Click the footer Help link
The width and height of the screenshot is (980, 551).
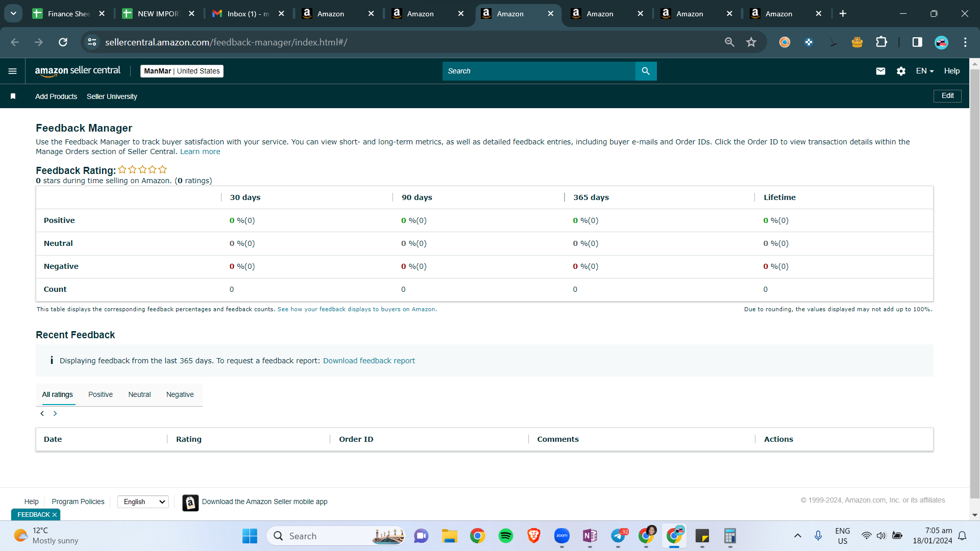tap(31, 502)
